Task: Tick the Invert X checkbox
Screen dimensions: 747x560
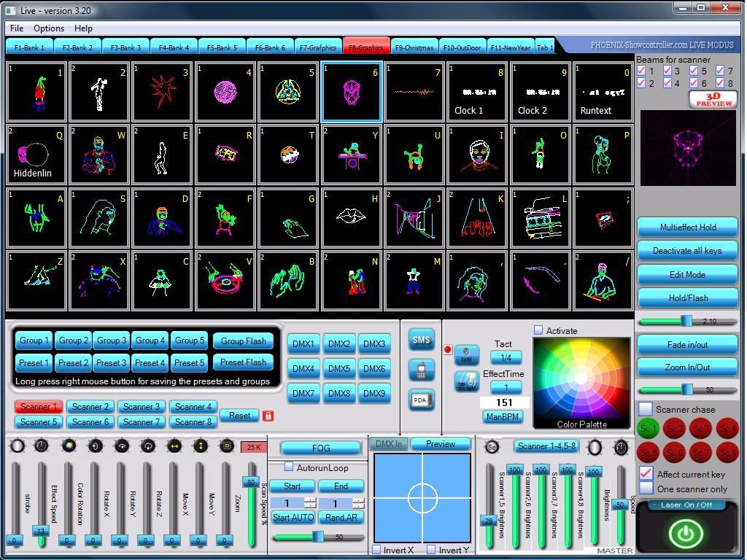Action: 376,550
